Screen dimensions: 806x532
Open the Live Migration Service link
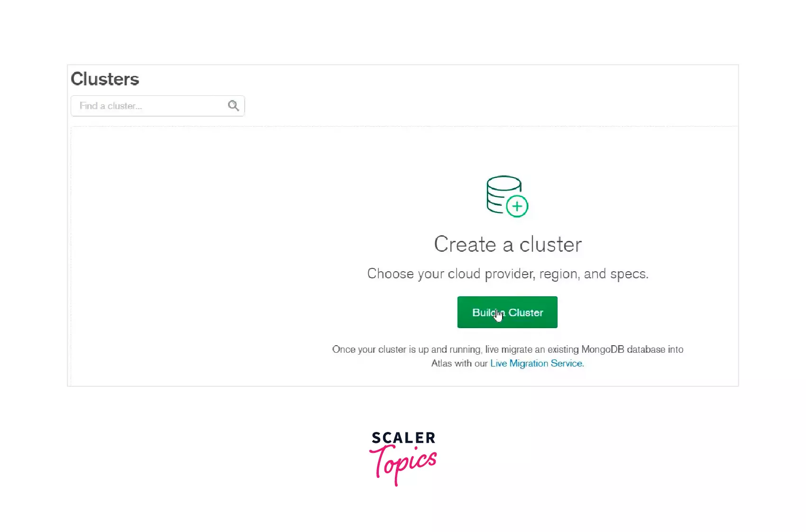click(x=537, y=363)
